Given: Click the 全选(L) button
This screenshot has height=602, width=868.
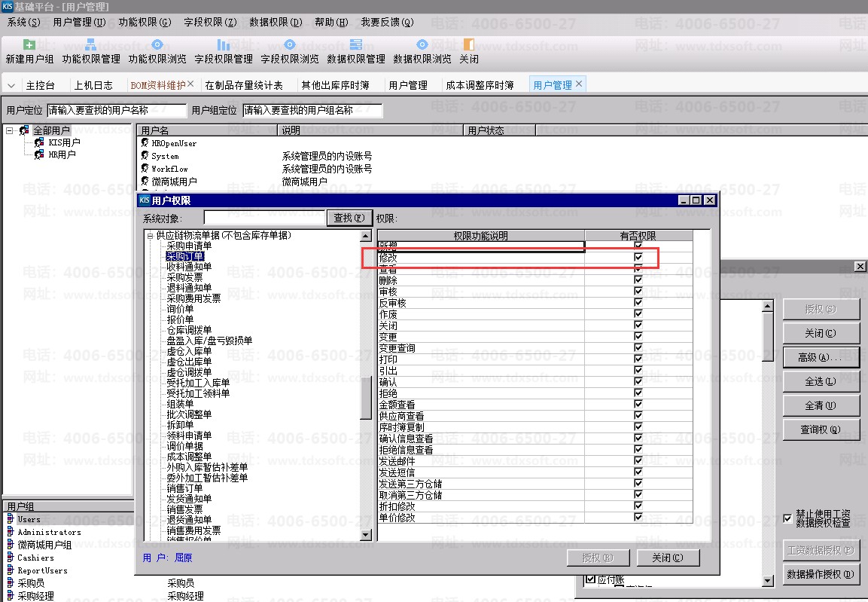Looking at the screenshot, I should pos(821,381).
